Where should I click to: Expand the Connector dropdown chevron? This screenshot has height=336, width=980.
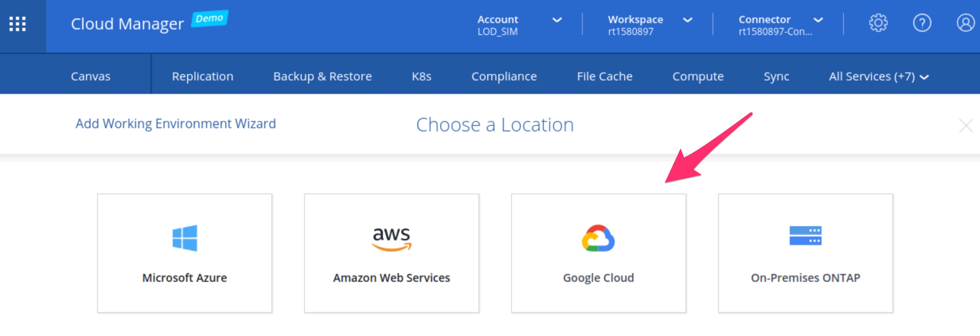click(818, 20)
